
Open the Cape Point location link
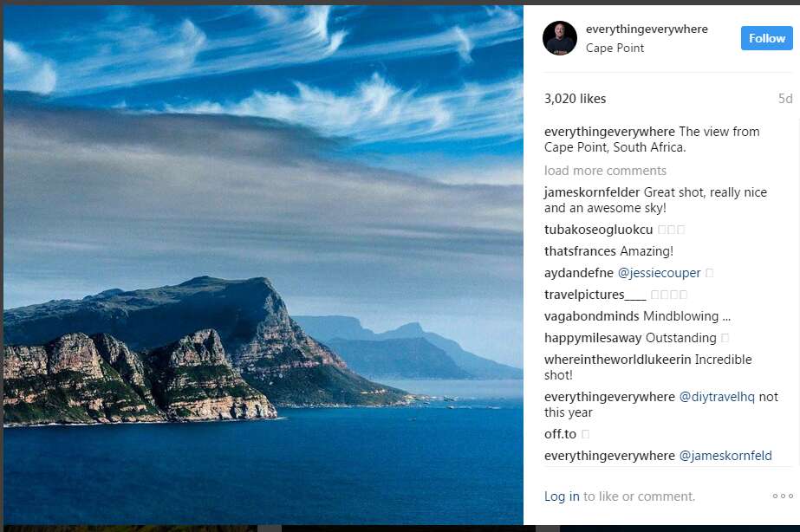[x=615, y=48]
